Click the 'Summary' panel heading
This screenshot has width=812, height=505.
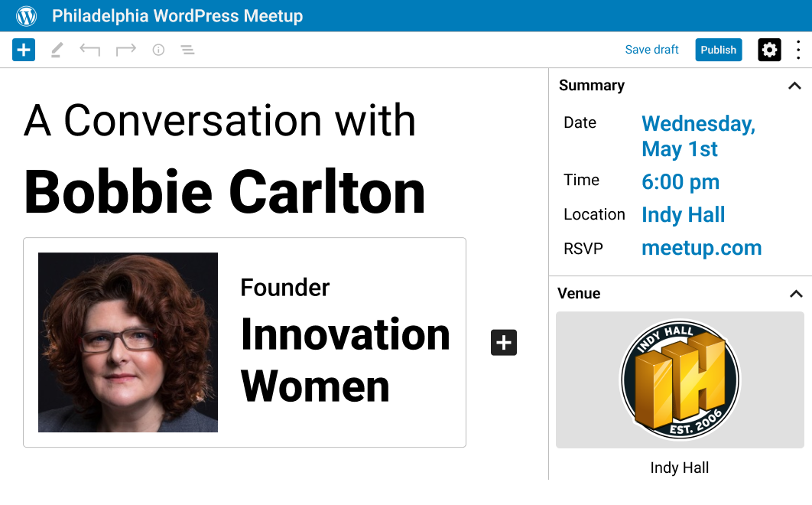click(591, 85)
